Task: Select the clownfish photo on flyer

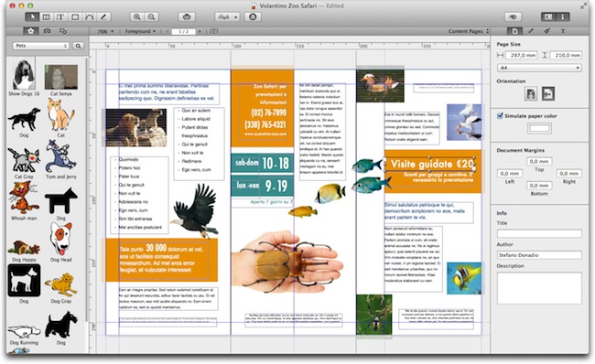Action: (464, 278)
